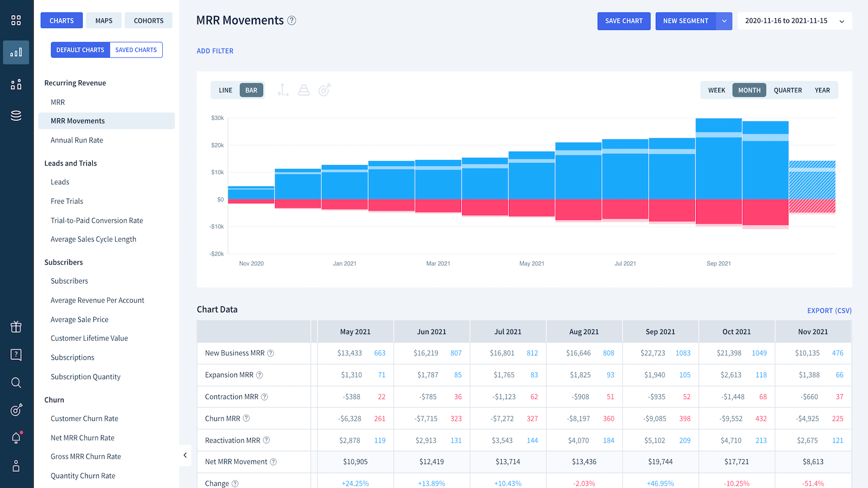
Task: Click the bar chart reports sidebar icon
Action: tap(16, 53)
